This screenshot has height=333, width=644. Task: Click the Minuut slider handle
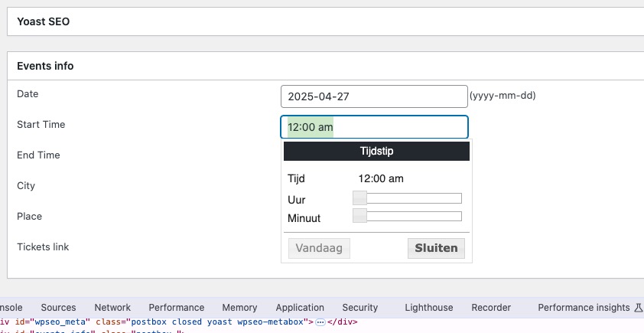pos(359,216)
